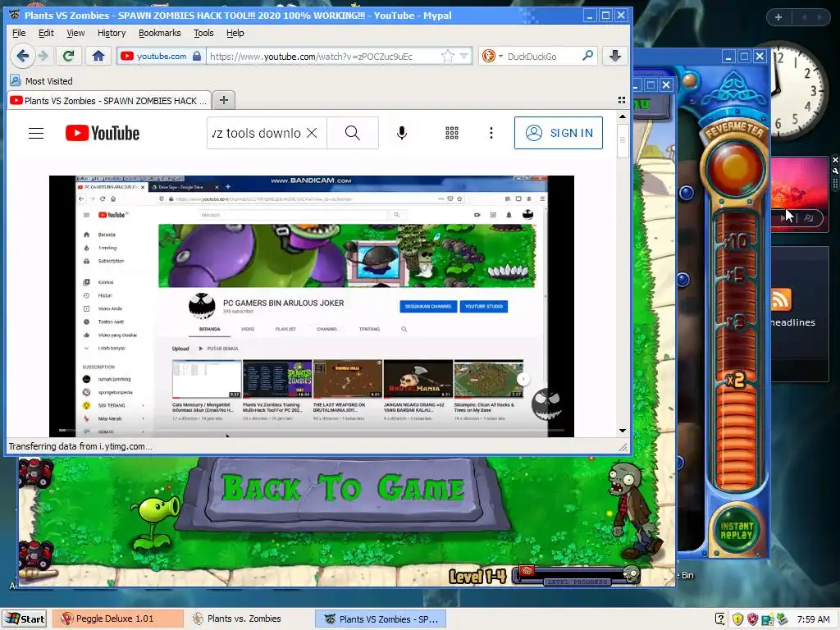
Task: Click the YouTube search magnifier button
Action: (x=353, y=133)
